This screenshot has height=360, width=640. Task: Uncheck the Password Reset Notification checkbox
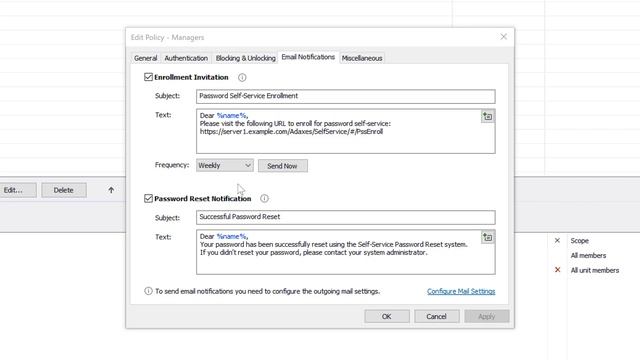(x=148, y=198)
